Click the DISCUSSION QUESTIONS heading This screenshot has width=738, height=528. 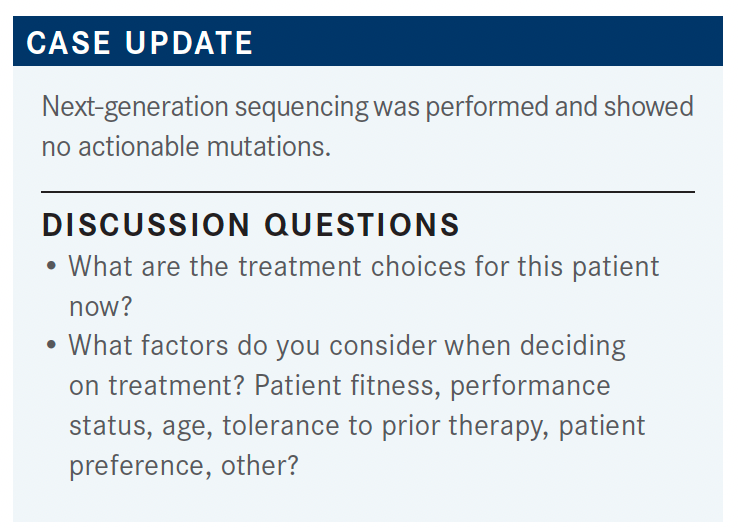pos(251,224)
